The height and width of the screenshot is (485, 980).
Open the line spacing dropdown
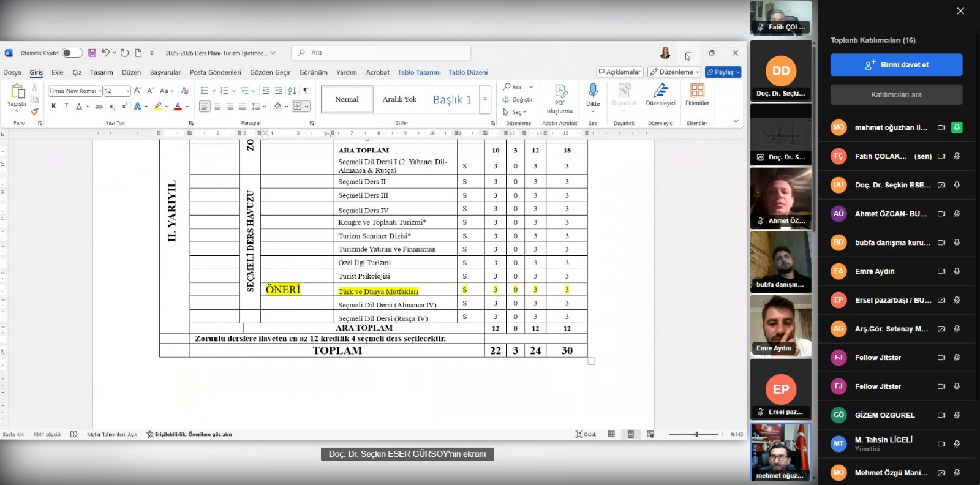point(264,107)
